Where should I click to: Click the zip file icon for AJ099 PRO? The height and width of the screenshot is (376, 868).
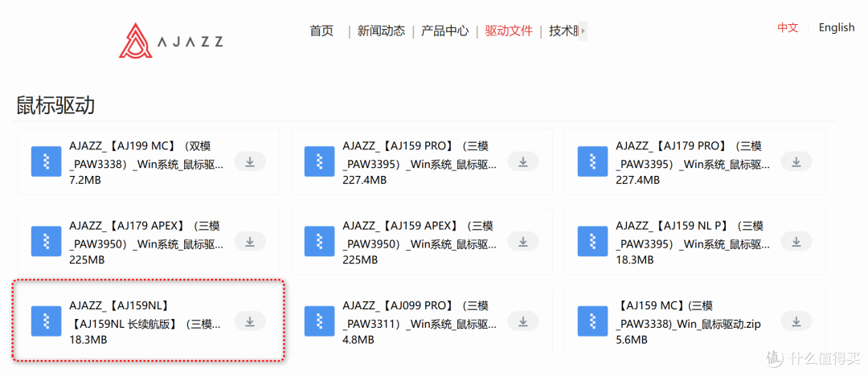(319, 321)
